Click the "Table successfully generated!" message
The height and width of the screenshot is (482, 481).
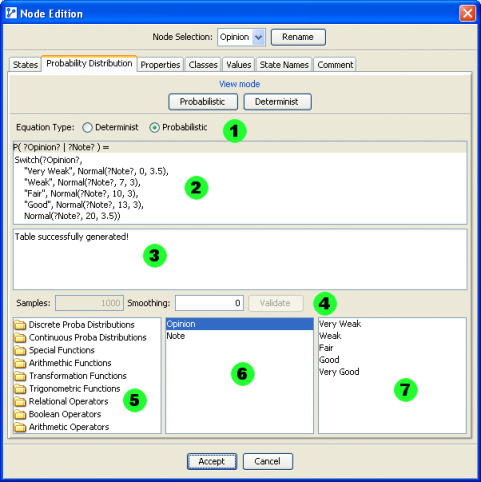(72, 237)
